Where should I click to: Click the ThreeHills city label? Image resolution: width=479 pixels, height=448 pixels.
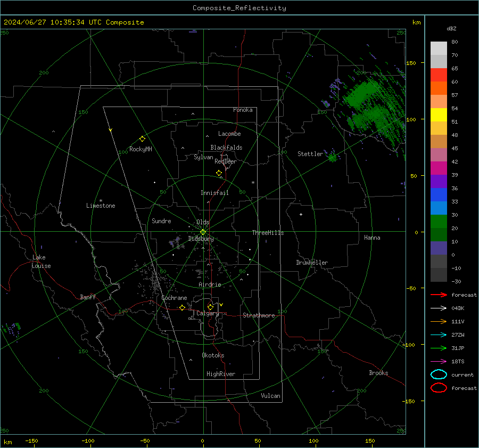[x=268, y=233]
